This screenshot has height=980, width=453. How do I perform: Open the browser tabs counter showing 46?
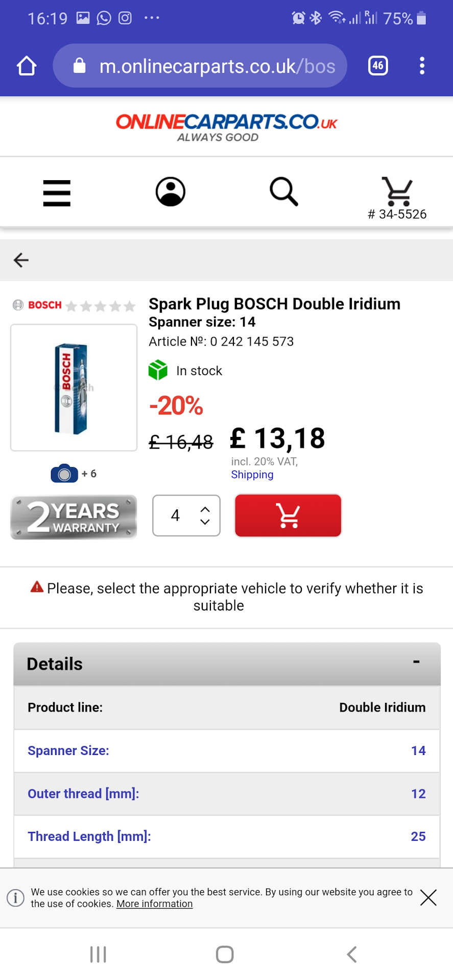coord(378,66)
